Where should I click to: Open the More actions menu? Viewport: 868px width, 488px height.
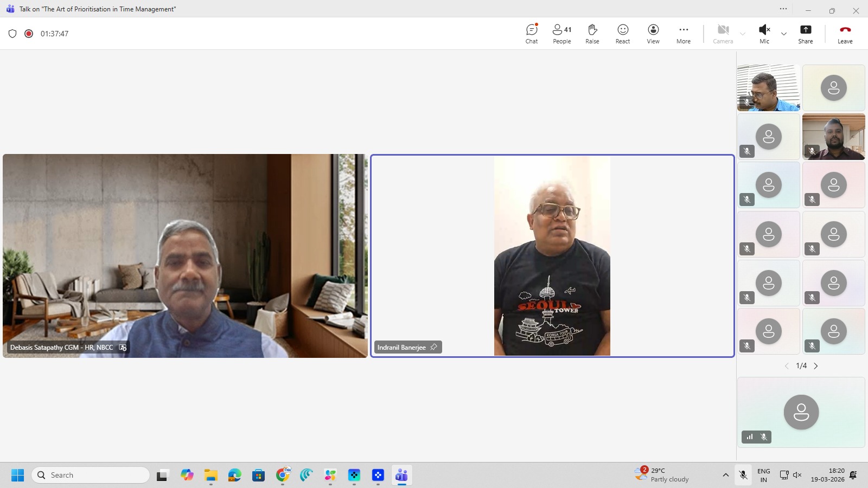click(684, 34)
